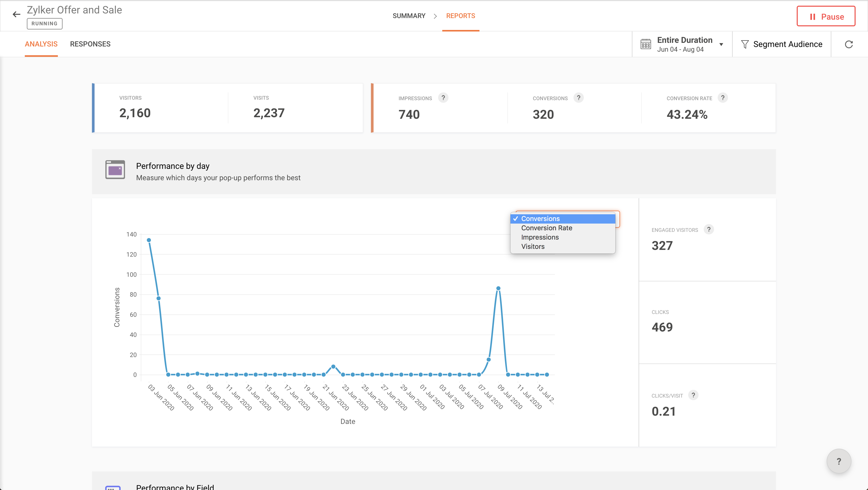Screen dimensions: 868x490
Task: Click the 09 Jul 2020 peak data point
Action: tap(498, 288)
